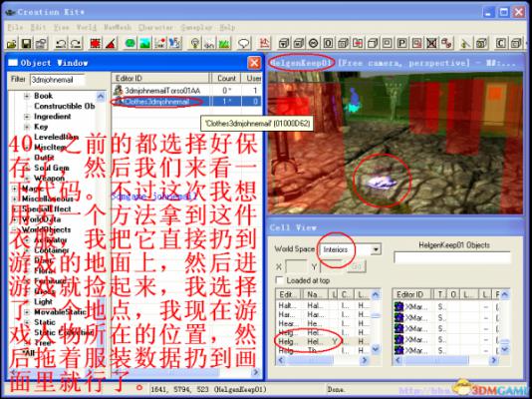The width and height of the screenshot is (532, 399).
Task: Click the open folder toolbar icon
Action: pyautogui.click(x=12, y=44)
